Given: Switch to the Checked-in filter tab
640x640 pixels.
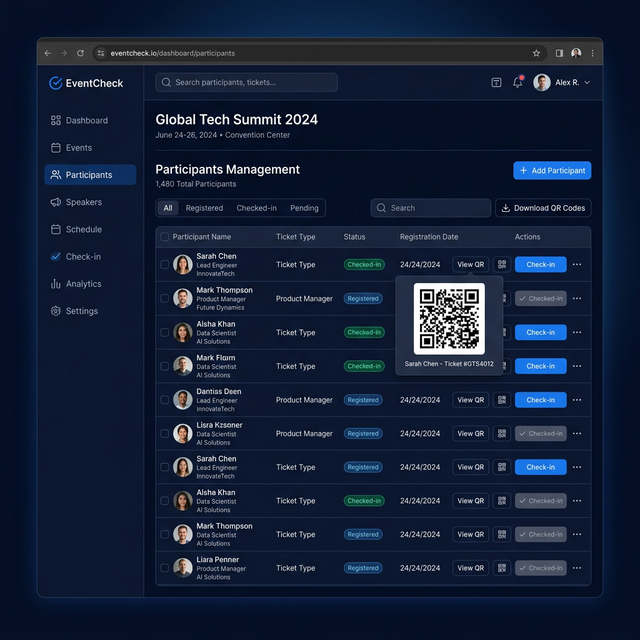Looking at the screenshot, I should coord(256,208).
